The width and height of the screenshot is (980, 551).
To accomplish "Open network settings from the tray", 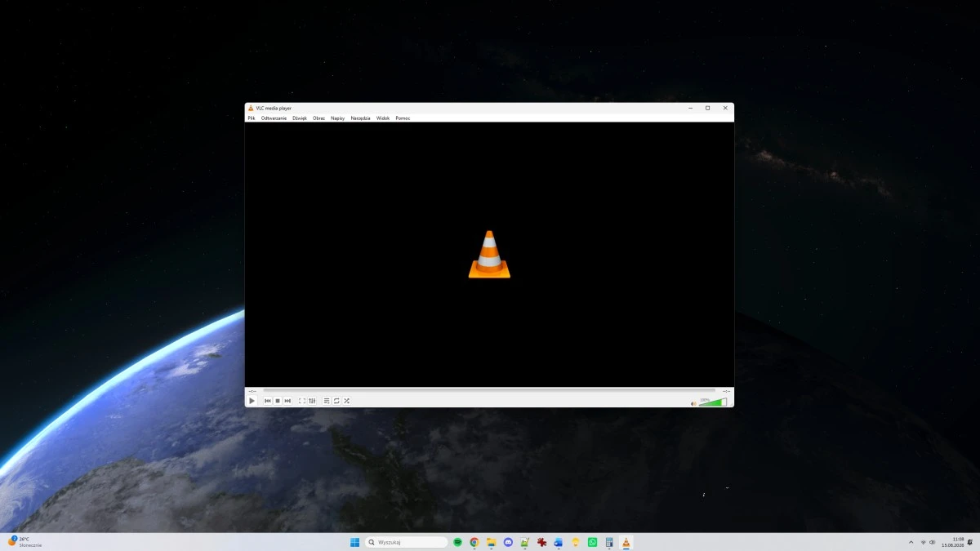I will (923, 542).
